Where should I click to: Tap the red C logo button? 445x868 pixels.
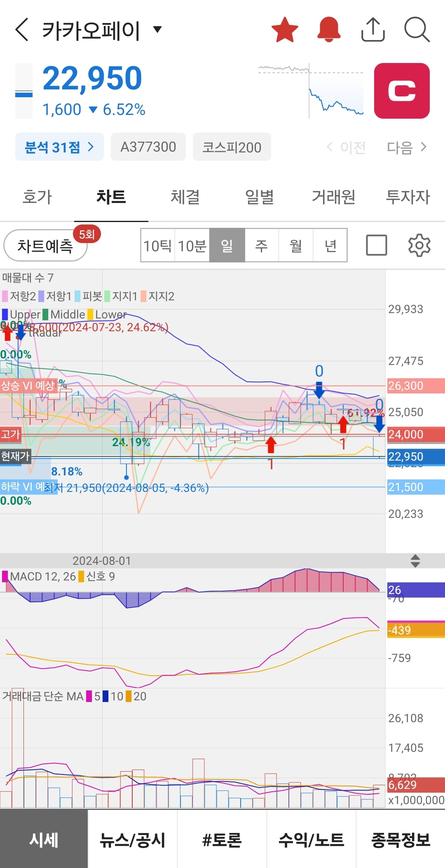pyautogui.click(x=402, y=91)
